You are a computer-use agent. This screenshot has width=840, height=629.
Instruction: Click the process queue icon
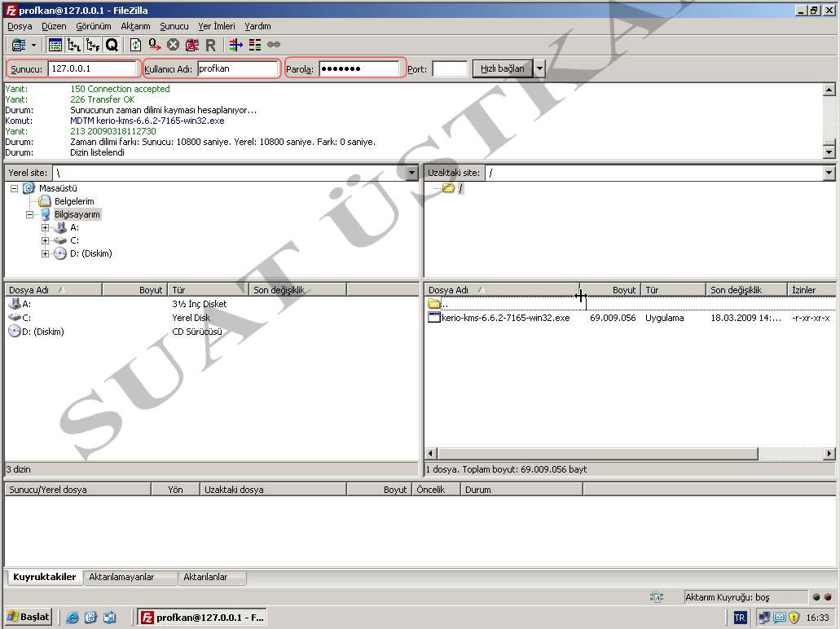(154, 45)
